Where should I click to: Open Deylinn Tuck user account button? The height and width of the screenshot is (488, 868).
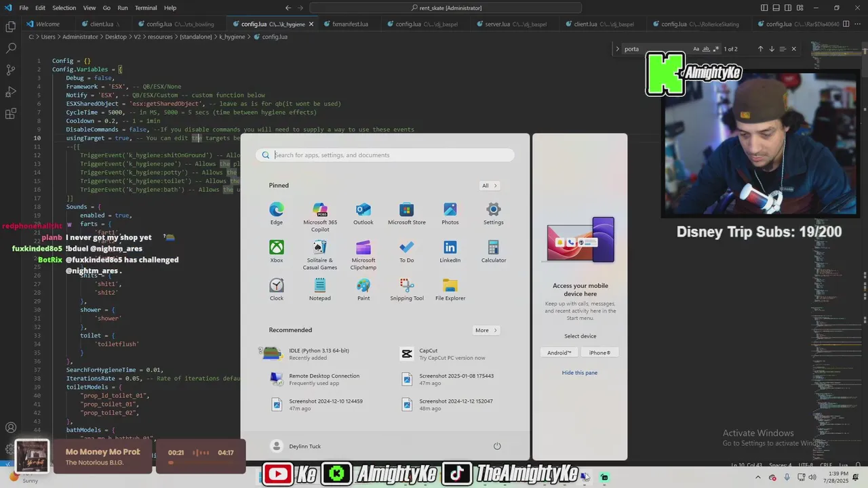click(296, 446)
